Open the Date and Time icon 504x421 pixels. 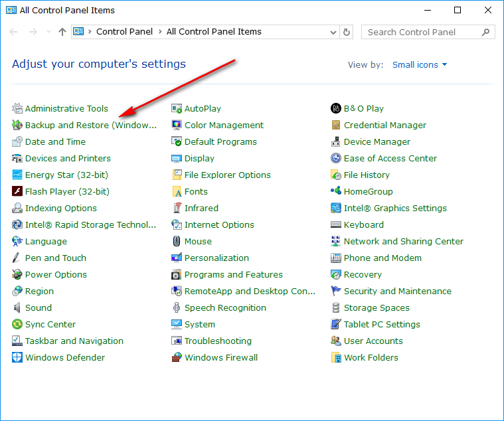(17, 141)
